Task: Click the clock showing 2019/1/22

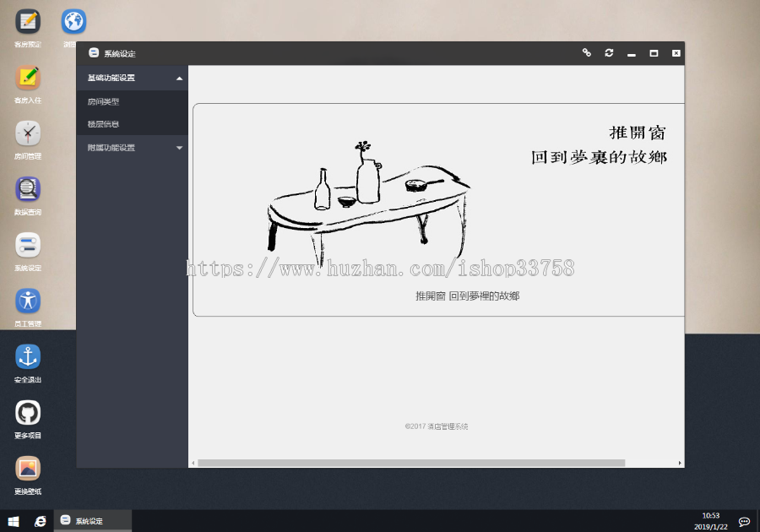Action: click(x=712, y=519)
